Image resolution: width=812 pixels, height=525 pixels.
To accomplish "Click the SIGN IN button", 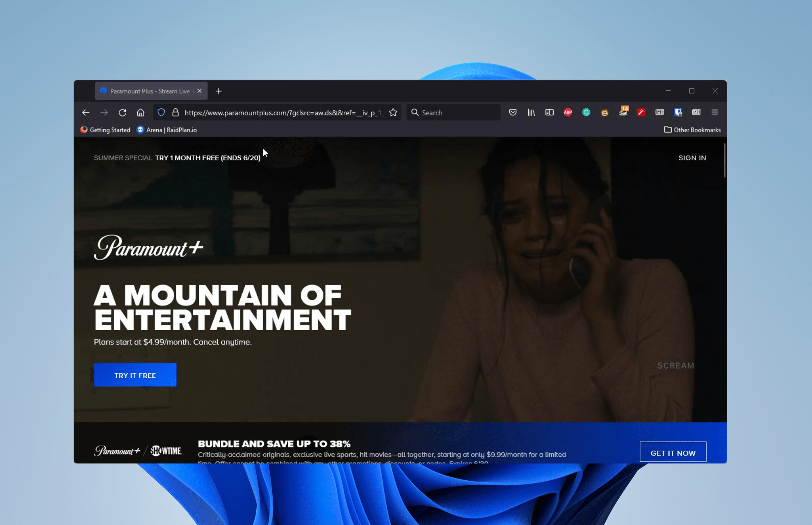I will click(692, 157).
